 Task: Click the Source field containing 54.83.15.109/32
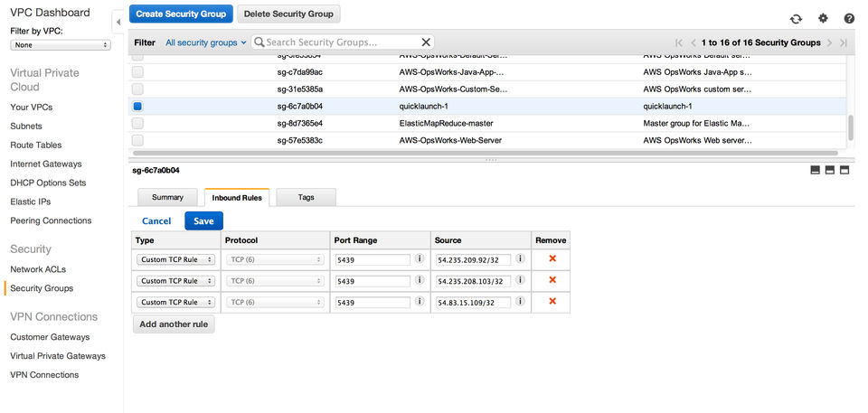tap(473, 302)
